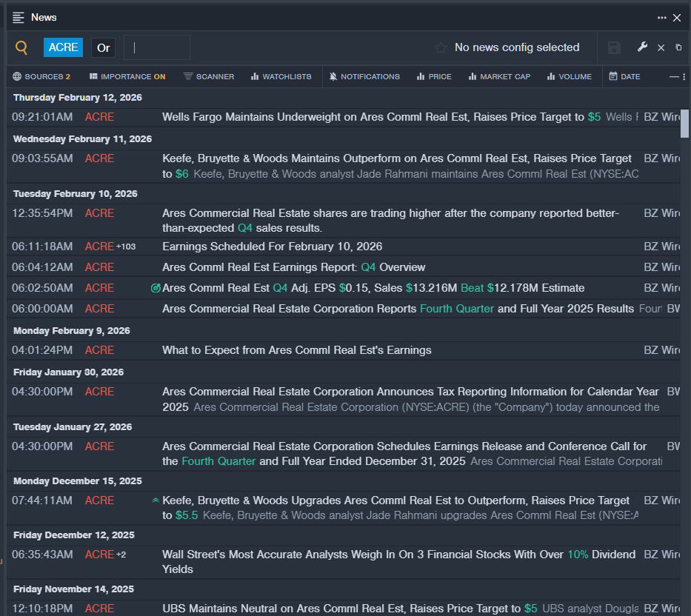Viewport: 691px width, 616px height.
Task: Open settings with the wrench icon
Action: point(642,47)
